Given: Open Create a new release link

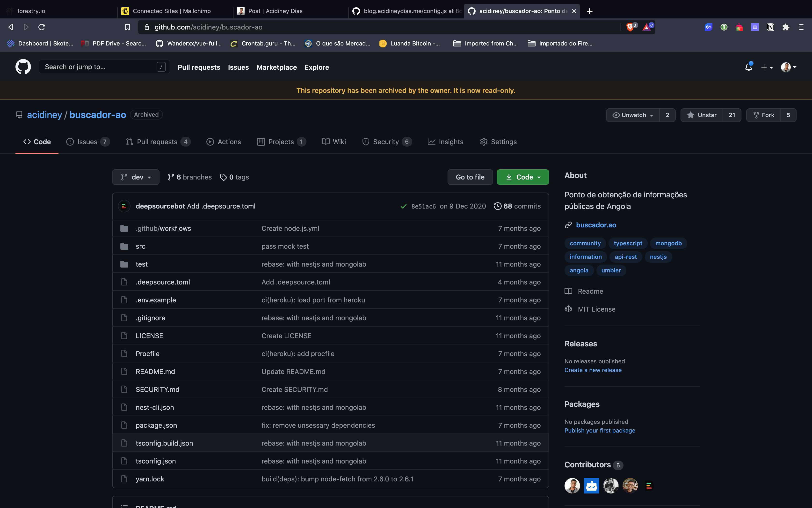Looking at the screenshot, I should [593, 370].
